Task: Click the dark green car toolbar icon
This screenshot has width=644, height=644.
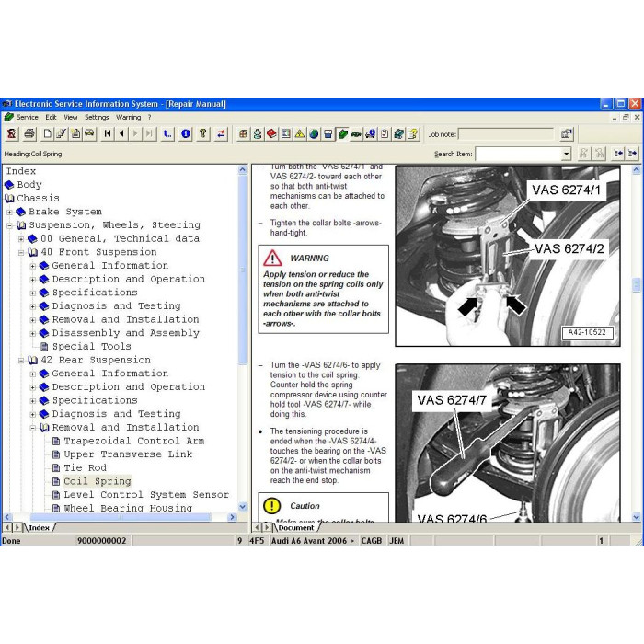Action: 356,134
